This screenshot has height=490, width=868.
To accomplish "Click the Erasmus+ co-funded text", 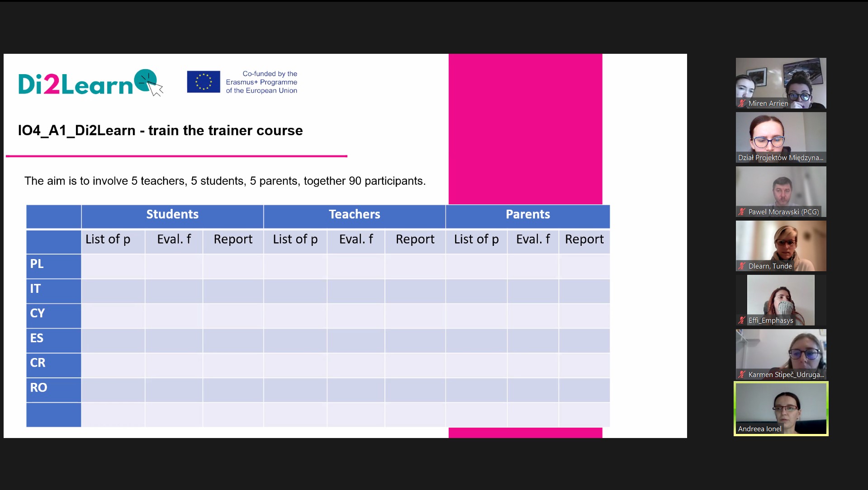I will click(262, 82).
